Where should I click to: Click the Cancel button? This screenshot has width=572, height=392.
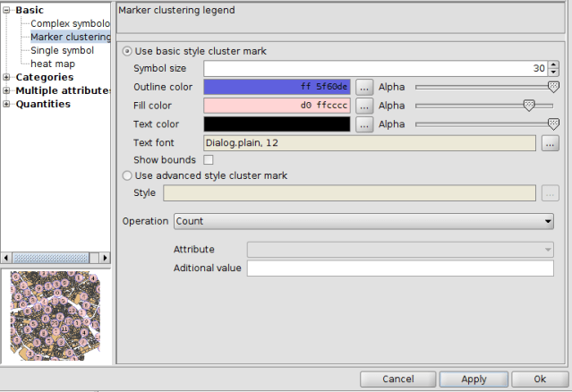point(397,379)
